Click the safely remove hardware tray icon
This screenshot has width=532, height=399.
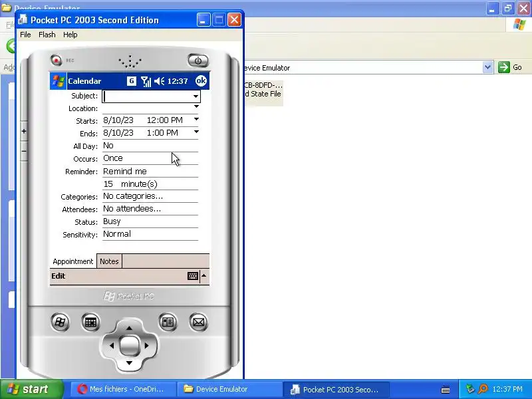point(470,389)
